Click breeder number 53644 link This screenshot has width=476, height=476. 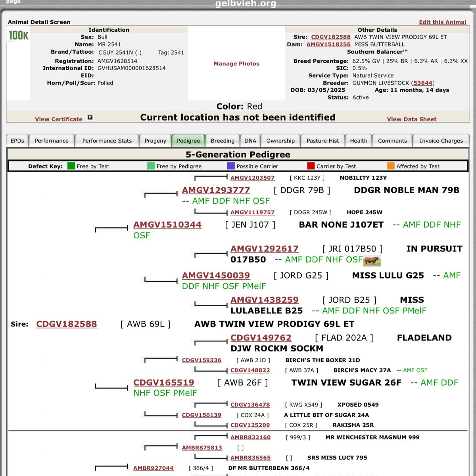[423, 83]
